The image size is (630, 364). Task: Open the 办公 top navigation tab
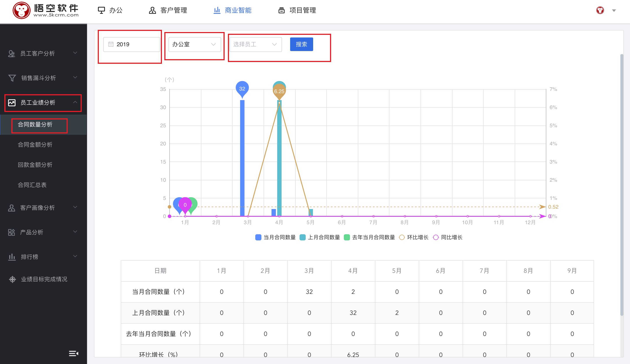coord(110,10)
